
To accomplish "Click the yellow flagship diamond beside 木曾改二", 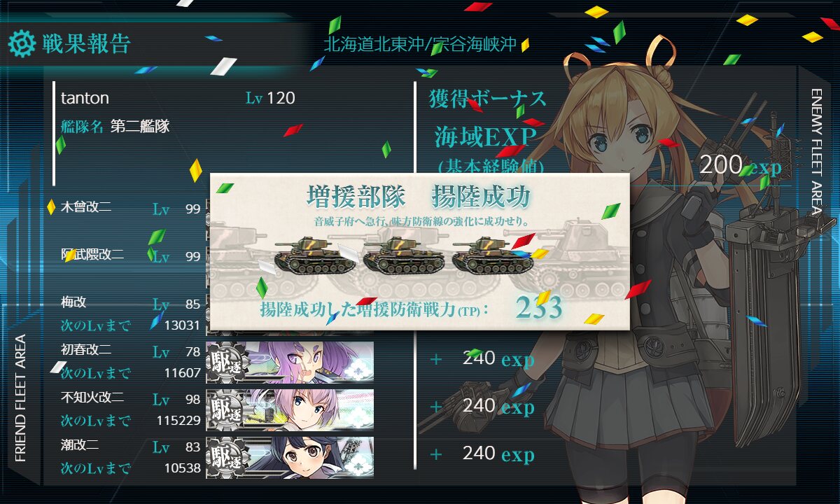I will click(x=51, y=207).
